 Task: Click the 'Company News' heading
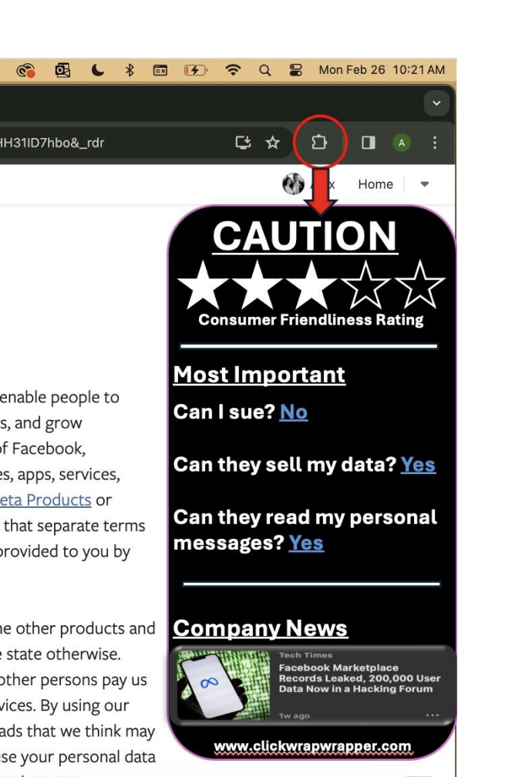[261, 628]
